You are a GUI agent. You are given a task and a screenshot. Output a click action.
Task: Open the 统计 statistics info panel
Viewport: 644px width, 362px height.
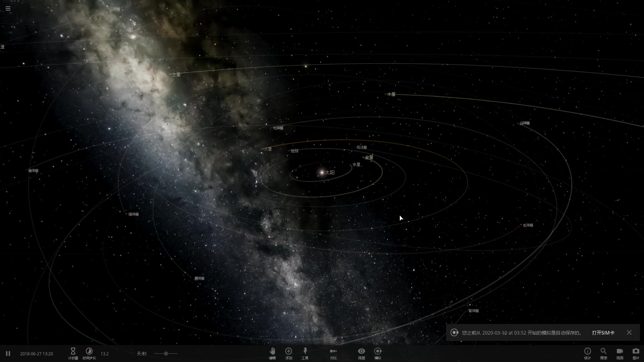(588, 354)
